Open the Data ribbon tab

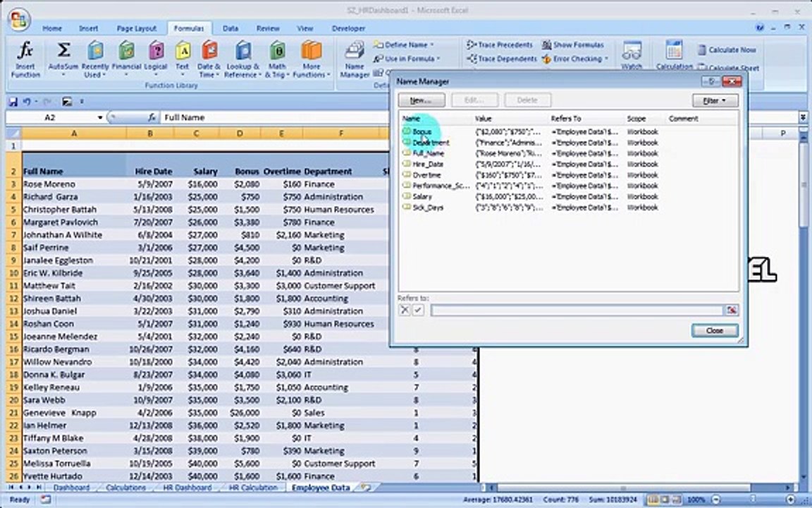230,28
